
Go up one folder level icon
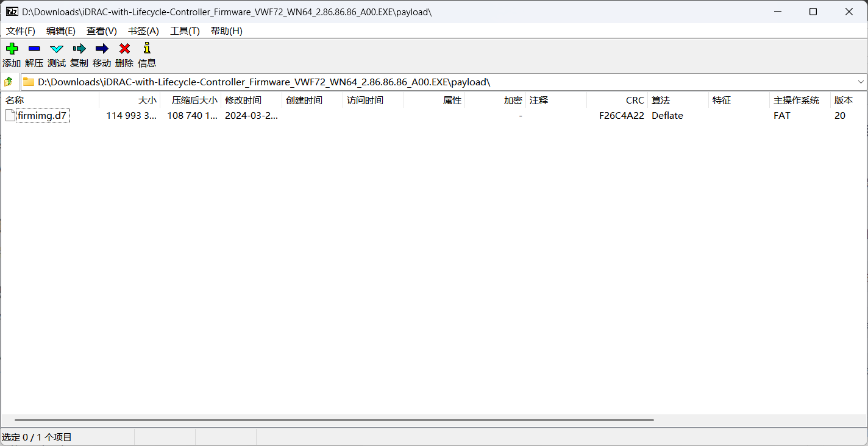coord(9,82)
